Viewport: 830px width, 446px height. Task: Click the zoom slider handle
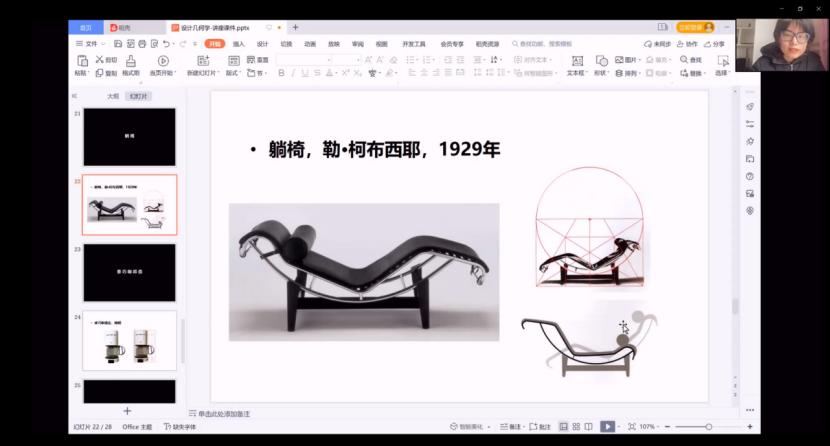click(x=708, y=426)
